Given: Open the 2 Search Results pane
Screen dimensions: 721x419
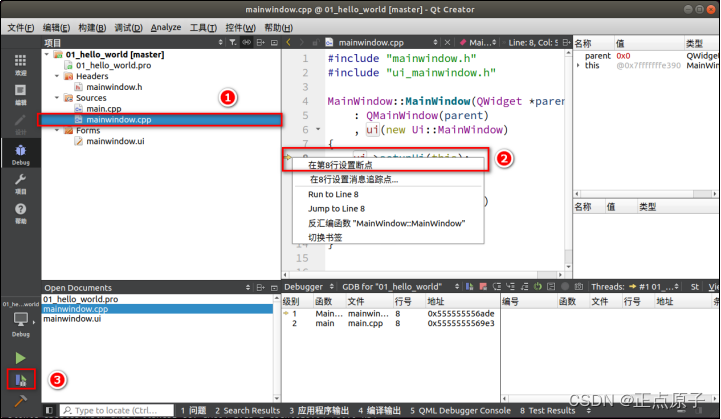Looking at the screenshot, I should pos(247,410).
